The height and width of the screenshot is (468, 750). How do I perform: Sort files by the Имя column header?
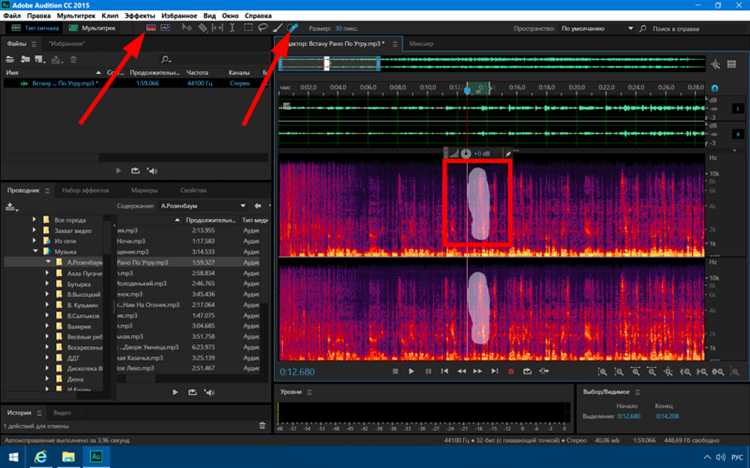(11, 73)
